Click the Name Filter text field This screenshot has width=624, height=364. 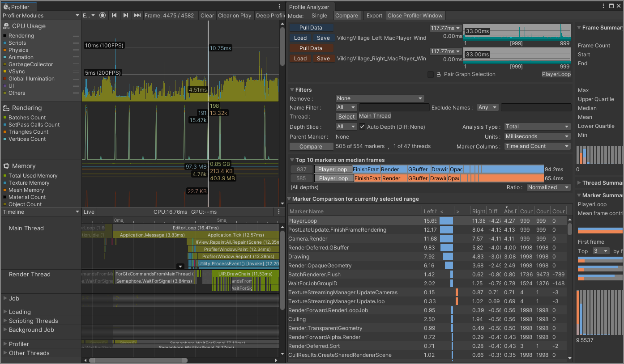[394, 107]
